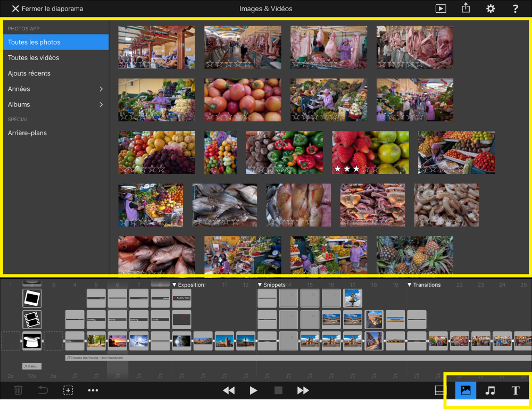
Task: Select the mixed fruit pile photo
Action: (156, 152)
